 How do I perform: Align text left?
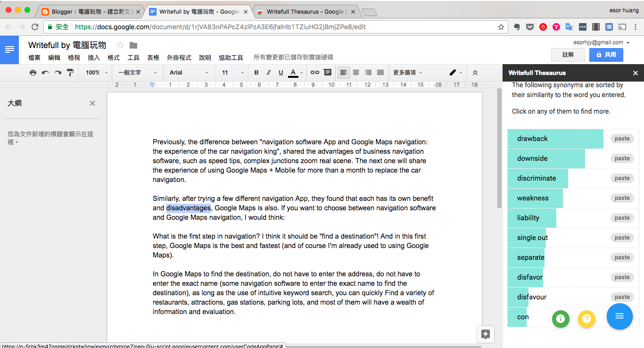pyautogui.click(x=344, y=73)
